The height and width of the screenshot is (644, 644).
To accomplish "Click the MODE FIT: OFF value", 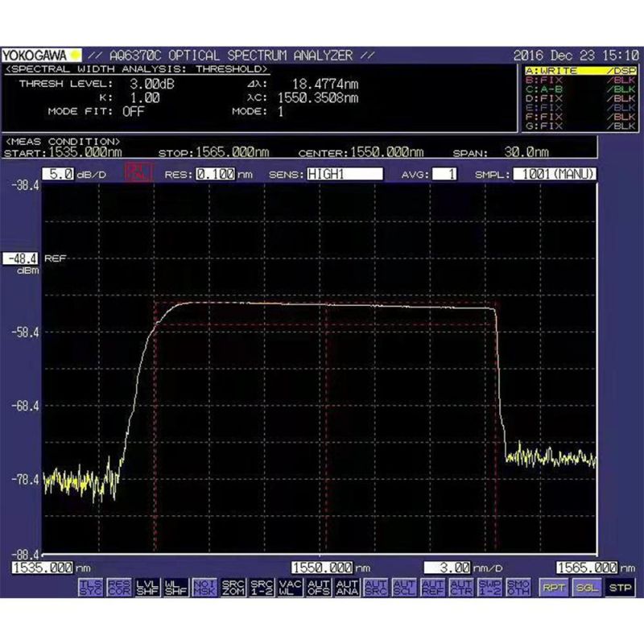I will (133, 111).
